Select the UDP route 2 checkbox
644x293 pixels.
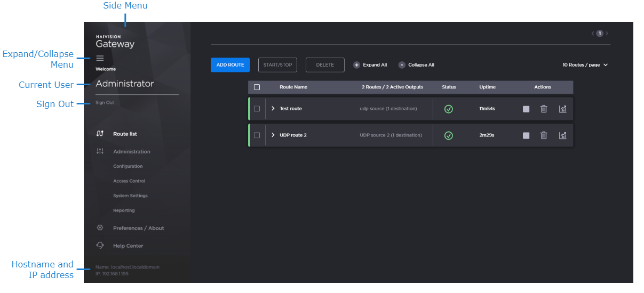coord(257,135)
